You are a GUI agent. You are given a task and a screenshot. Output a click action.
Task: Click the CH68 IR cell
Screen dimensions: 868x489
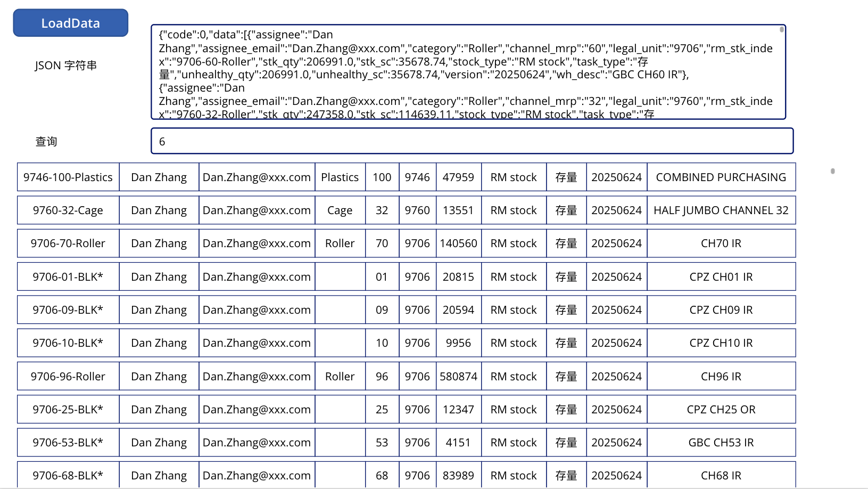point(721,475)
